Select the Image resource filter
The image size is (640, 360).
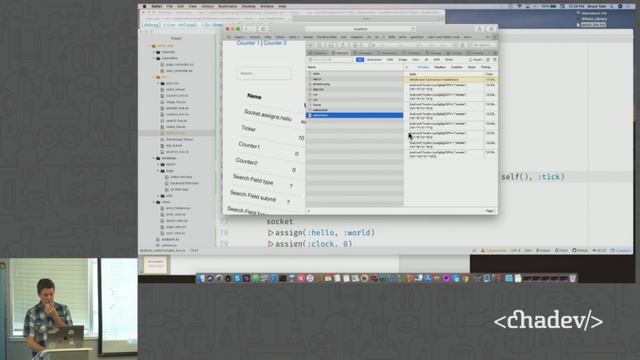pyautogui.click(x=402, y=60)
